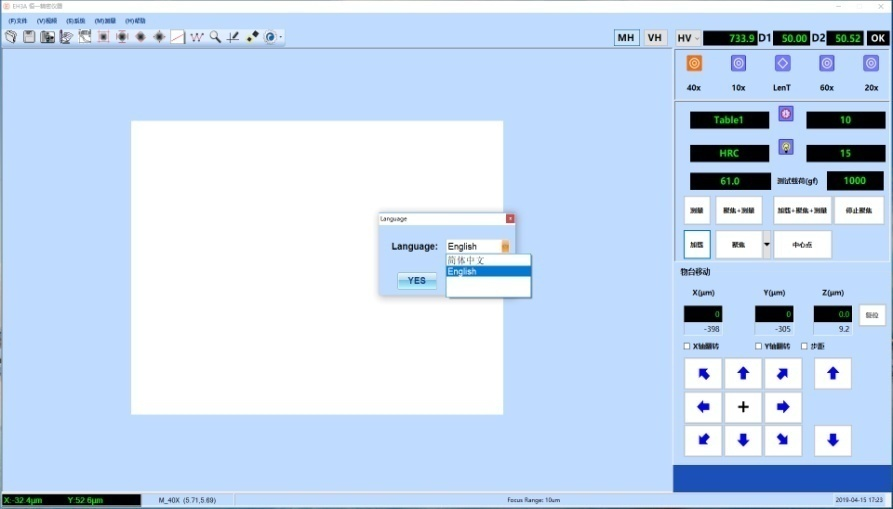
Task: Select the 60x objective lens icon
Action: point(827,64)
